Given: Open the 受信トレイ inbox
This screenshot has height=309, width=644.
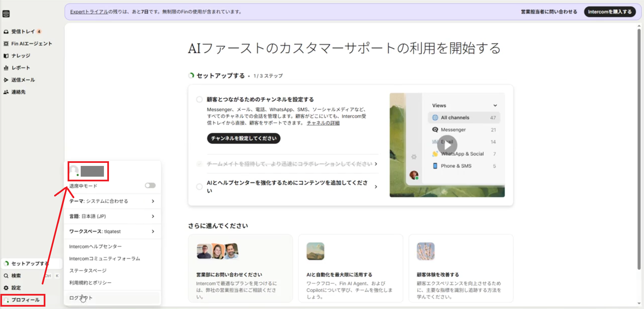Looking at the screenshot, I should 22,32.
